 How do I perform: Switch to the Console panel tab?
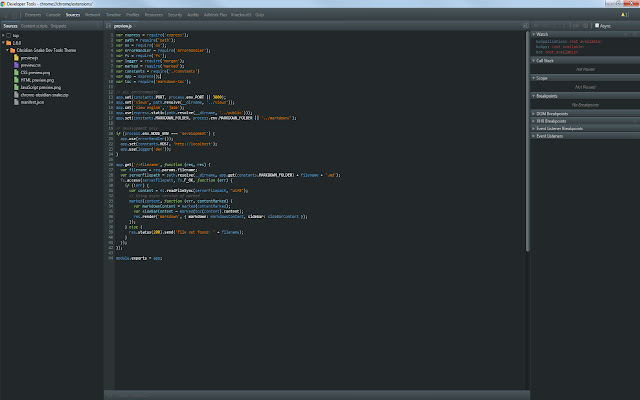click(53, 15)
